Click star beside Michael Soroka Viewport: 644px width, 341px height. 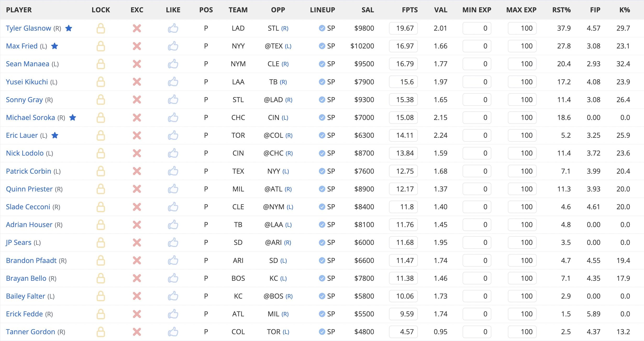[x=73, y=117]
